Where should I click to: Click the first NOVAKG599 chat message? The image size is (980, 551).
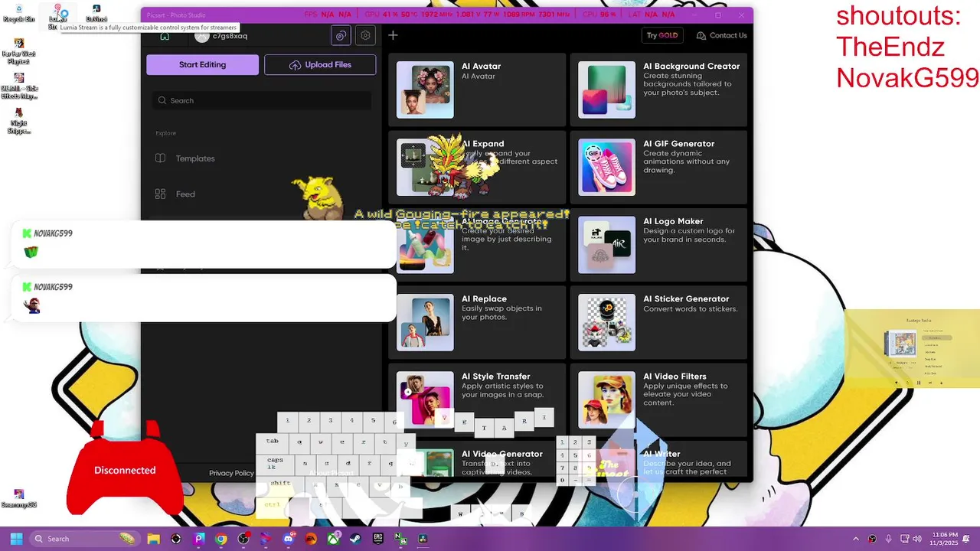(203, 245)
